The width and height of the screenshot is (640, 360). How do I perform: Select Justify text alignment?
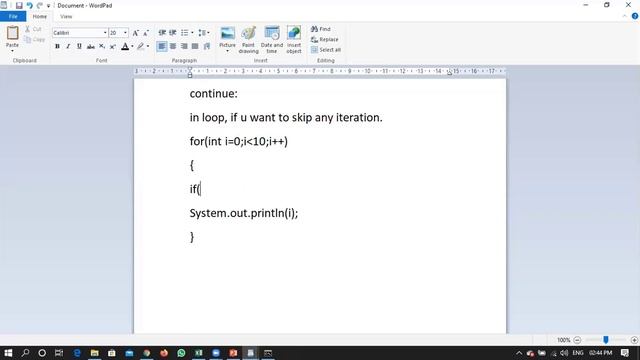[x=195, y=46]
